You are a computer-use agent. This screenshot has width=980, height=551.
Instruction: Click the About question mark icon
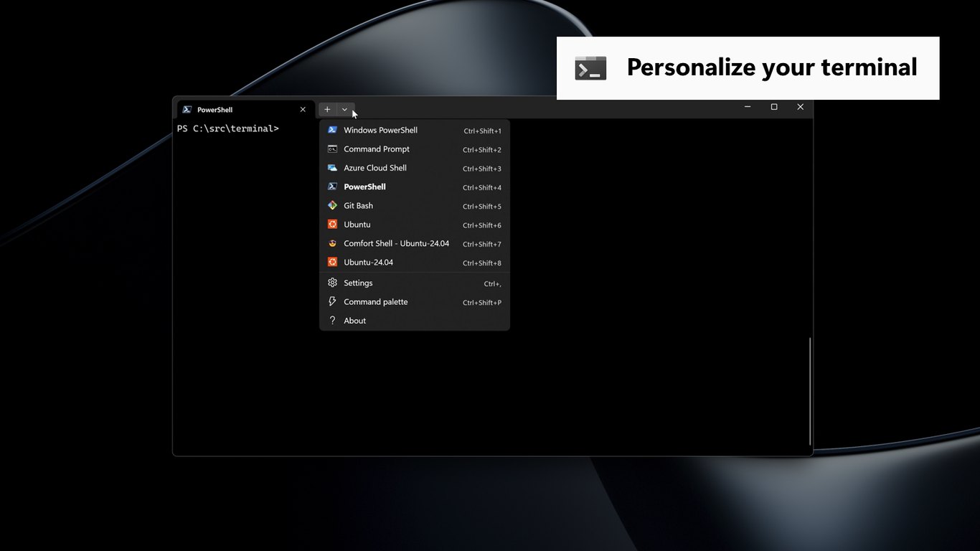[332, 321]
